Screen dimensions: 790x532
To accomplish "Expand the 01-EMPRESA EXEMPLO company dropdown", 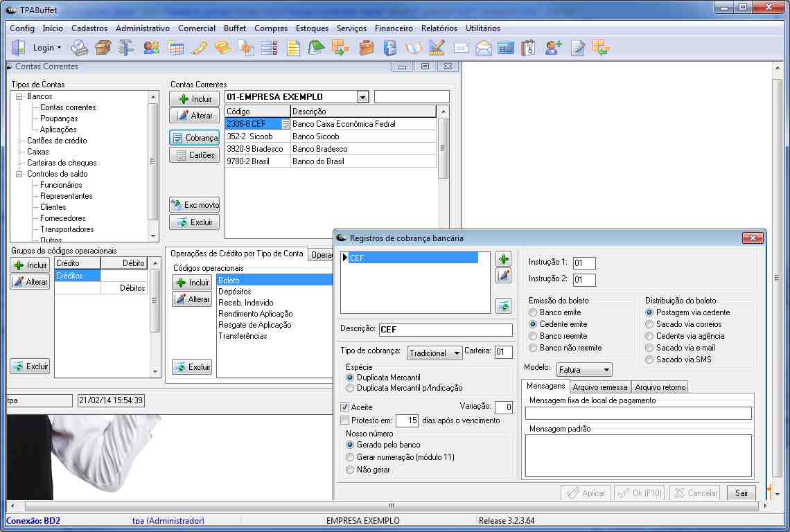I will [362, 97].
